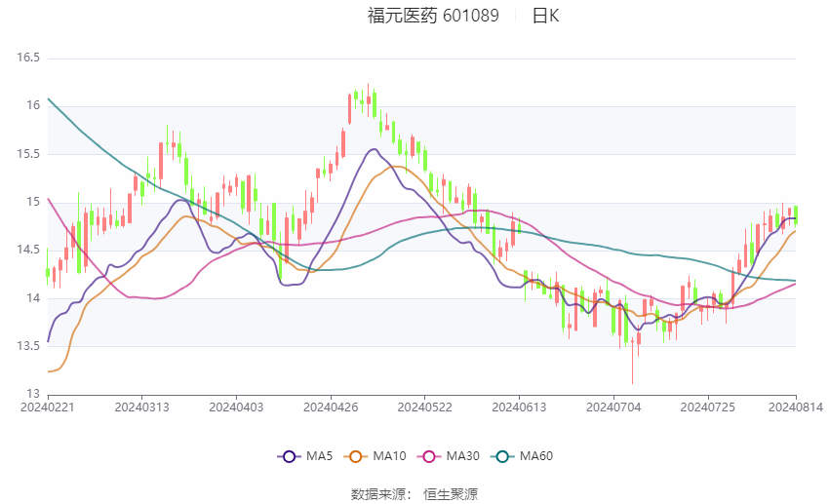The height and width of the screenshot is (504, 829).
Task: Click x-axis date label 20240613
Action: click(519, 407)
